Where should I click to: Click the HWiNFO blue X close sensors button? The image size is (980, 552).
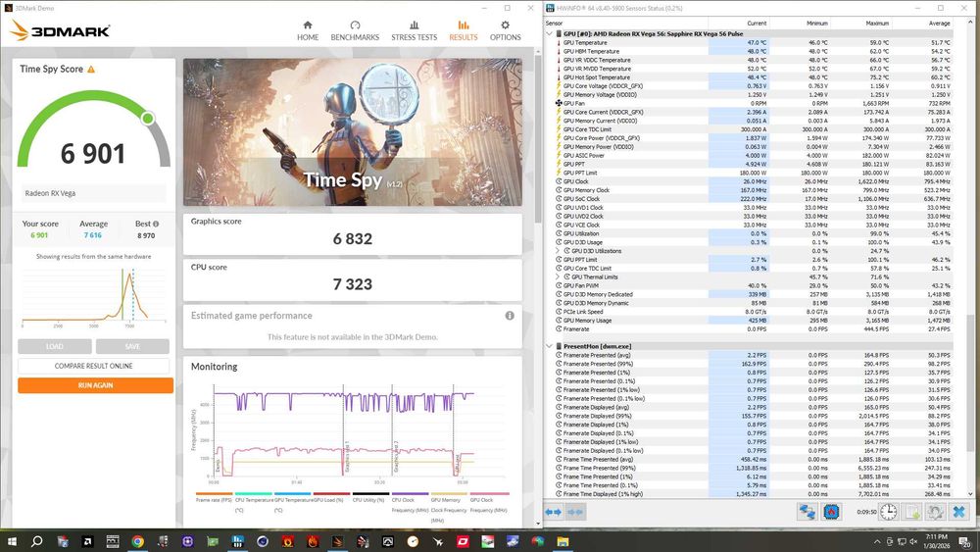958,512
